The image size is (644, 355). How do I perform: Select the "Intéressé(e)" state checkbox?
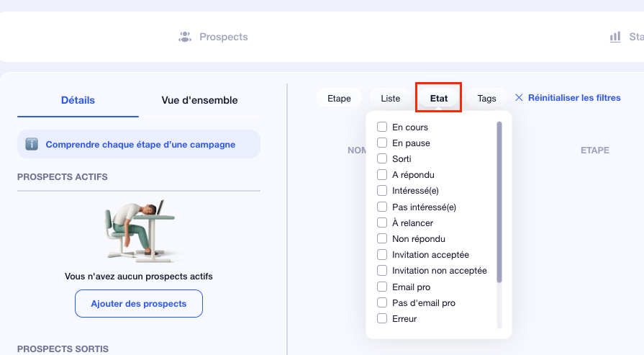point(382,191)
